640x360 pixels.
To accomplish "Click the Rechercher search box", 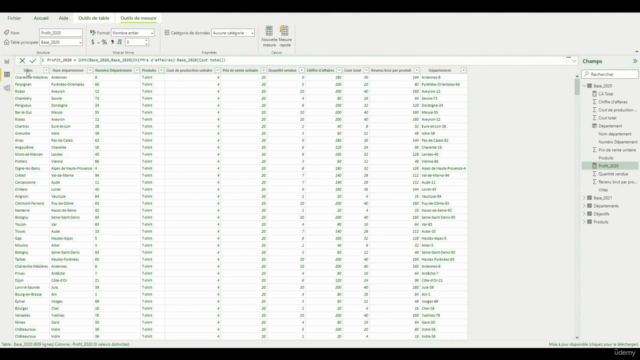I will [610, 74].
